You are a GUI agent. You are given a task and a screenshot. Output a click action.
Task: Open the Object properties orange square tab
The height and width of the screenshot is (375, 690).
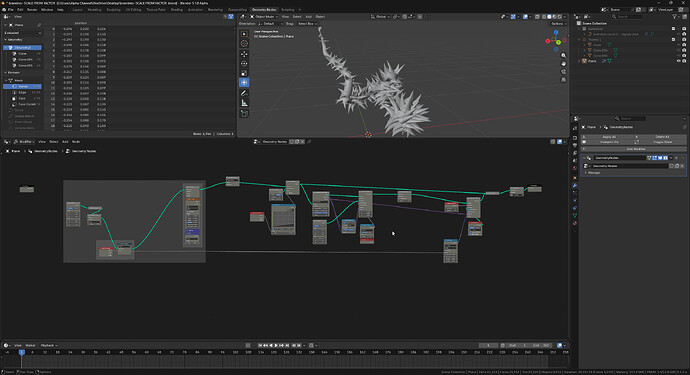(575, 178)
